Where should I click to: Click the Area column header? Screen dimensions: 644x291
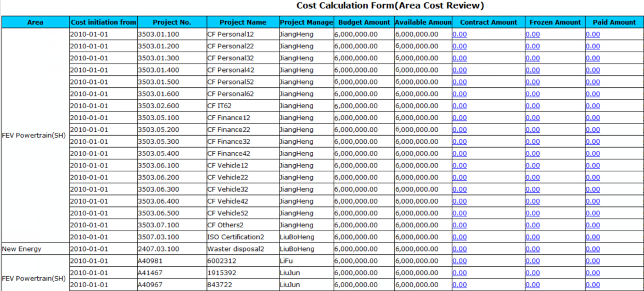35,23
